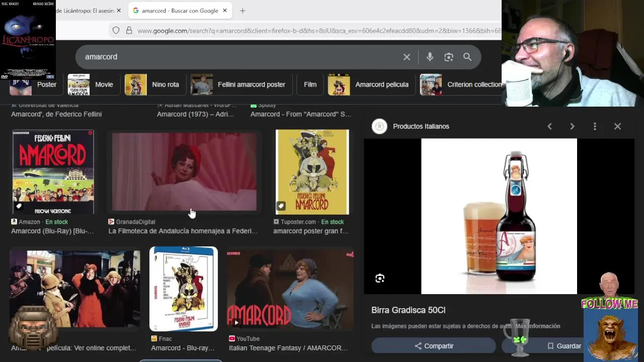Viewport: 644px width, 362px height.
Task: Click 'Amarcord - From "Amarcord" S...' title
Action: coord(301,114)
